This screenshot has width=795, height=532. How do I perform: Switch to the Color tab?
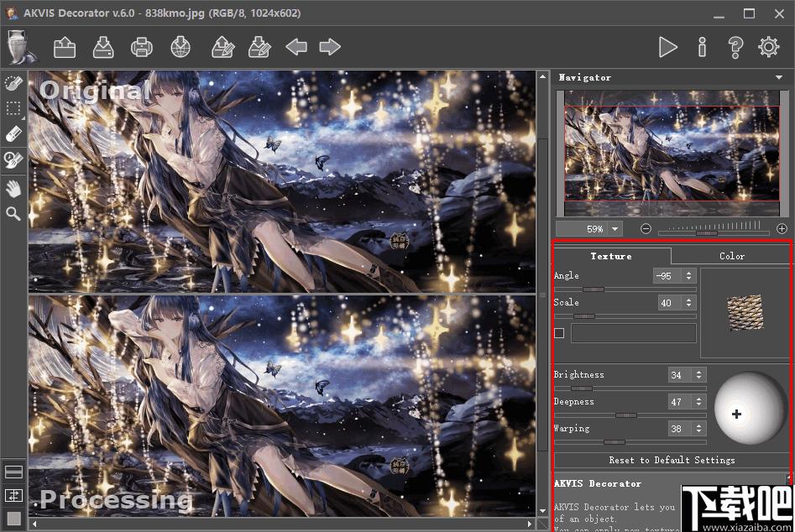[x=732, y=257]
